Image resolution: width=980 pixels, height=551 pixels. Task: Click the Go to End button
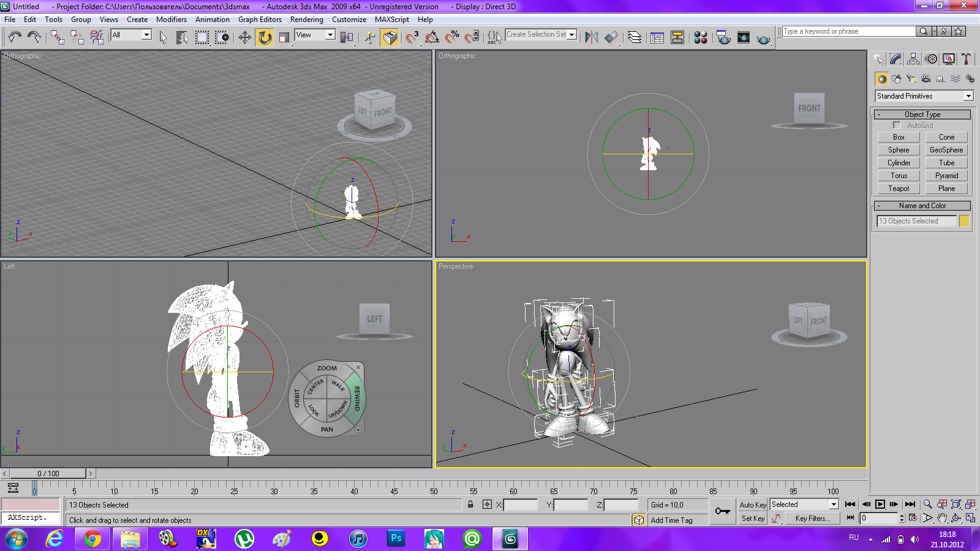(910, 504)
